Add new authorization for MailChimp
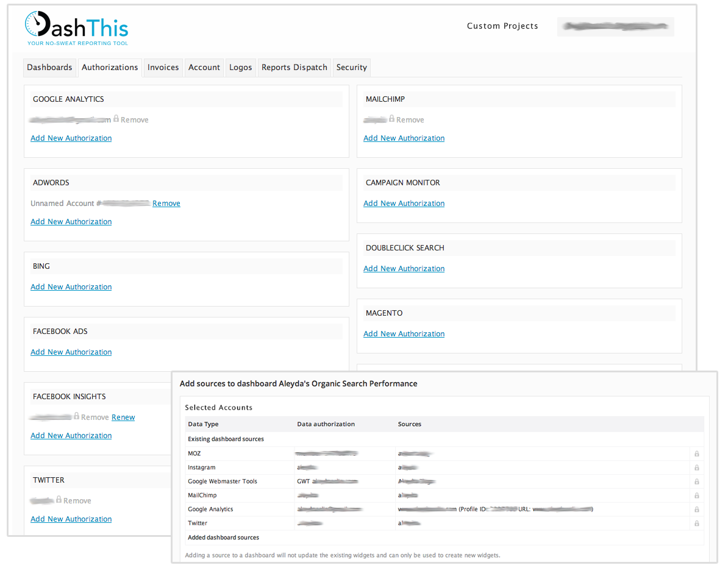This screenshot has width=728, height=568. (404, 138)
